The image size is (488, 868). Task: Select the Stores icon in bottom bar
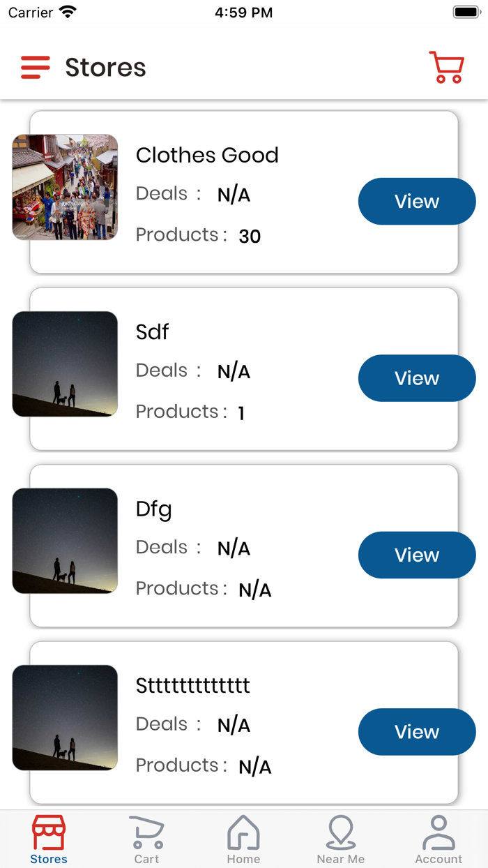[x=49, y=832]
